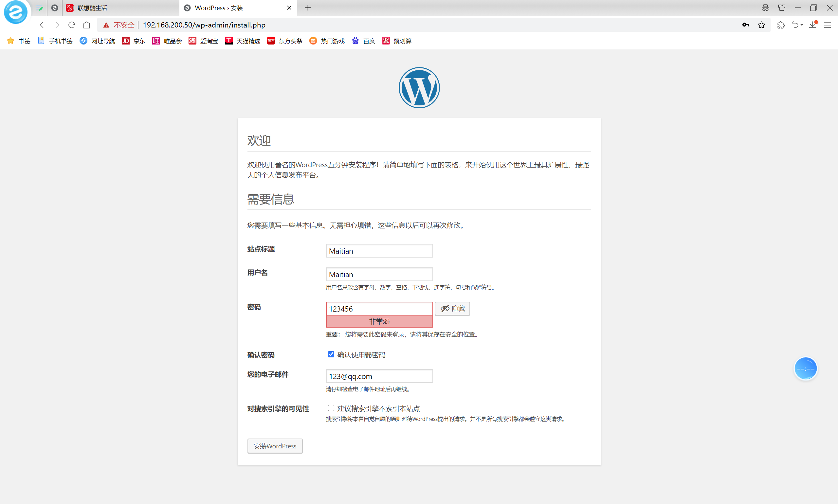
Task: Click the address bar URL
Action: coord(204,25)
